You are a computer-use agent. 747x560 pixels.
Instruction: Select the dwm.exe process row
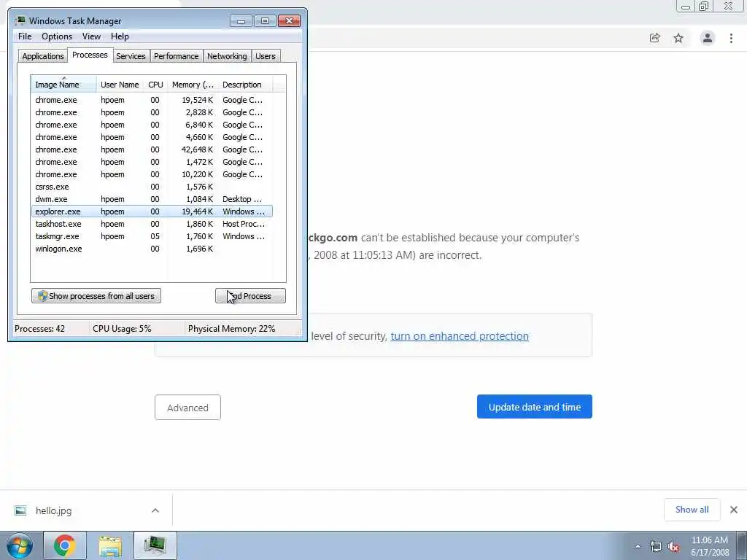(152, 199)
